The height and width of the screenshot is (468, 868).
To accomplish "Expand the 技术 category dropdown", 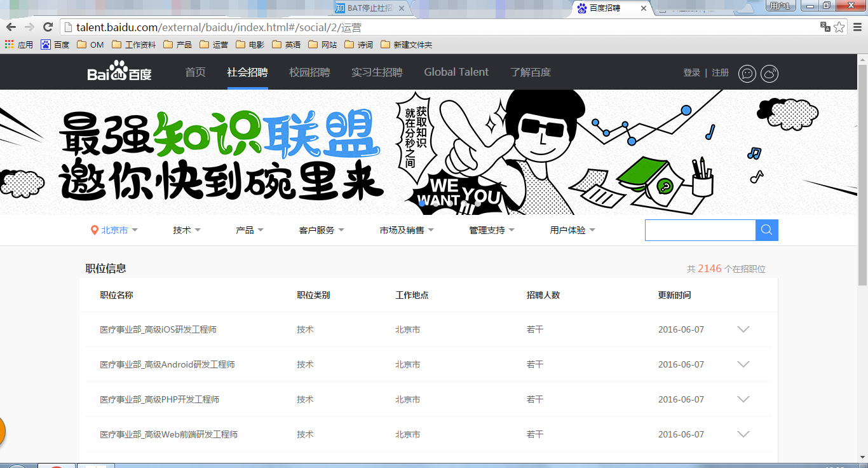I will click(187, 230).
